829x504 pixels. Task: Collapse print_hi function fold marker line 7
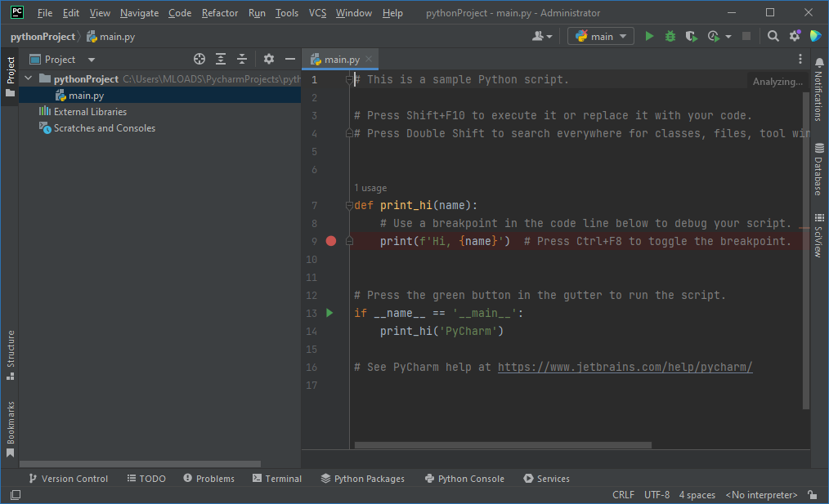click(349, 206)
